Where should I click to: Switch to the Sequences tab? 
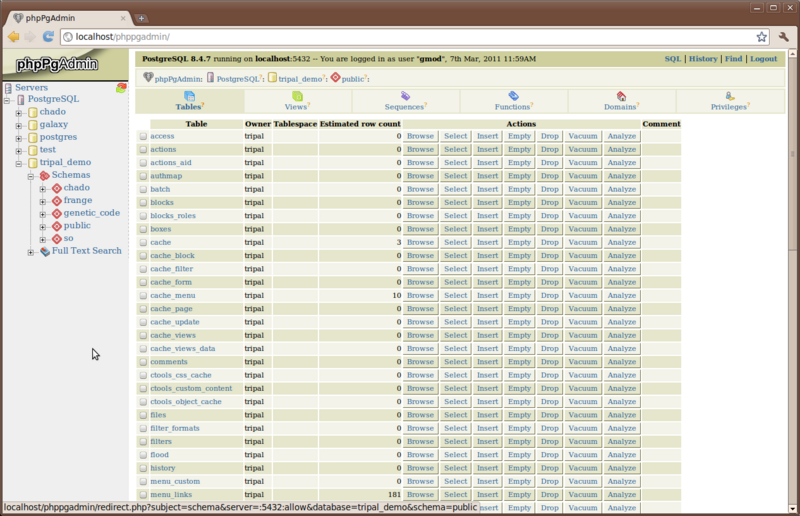coord(406,101)
